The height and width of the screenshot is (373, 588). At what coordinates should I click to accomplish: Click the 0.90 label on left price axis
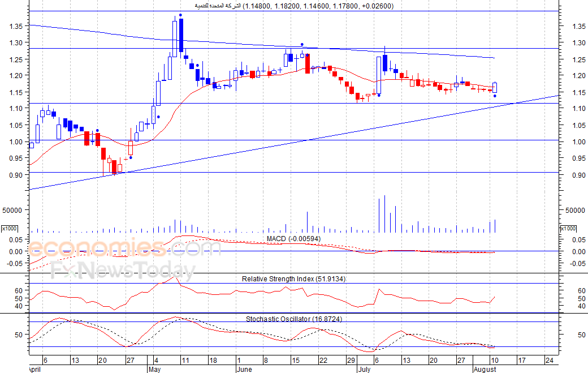coord(16,175)
